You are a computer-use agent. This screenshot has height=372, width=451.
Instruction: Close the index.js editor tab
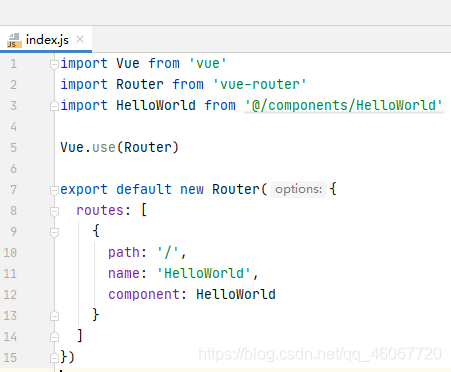click(80, 39)
